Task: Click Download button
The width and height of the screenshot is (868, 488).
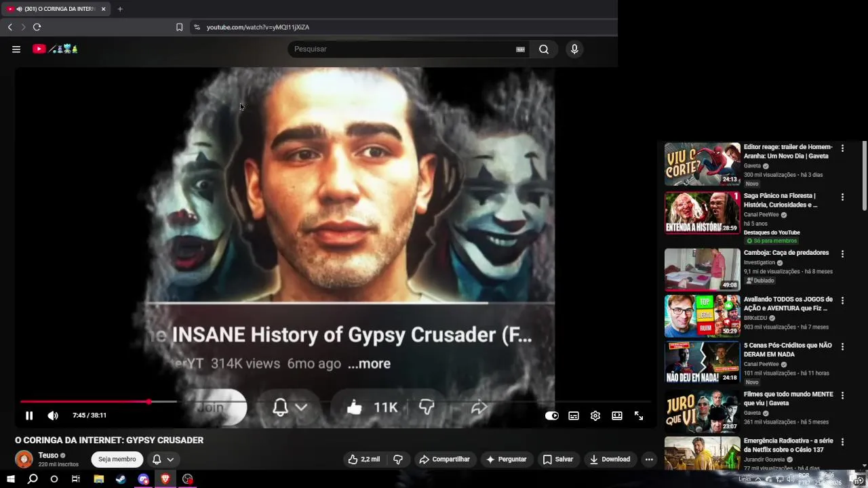Action: (x=610, y=459)
